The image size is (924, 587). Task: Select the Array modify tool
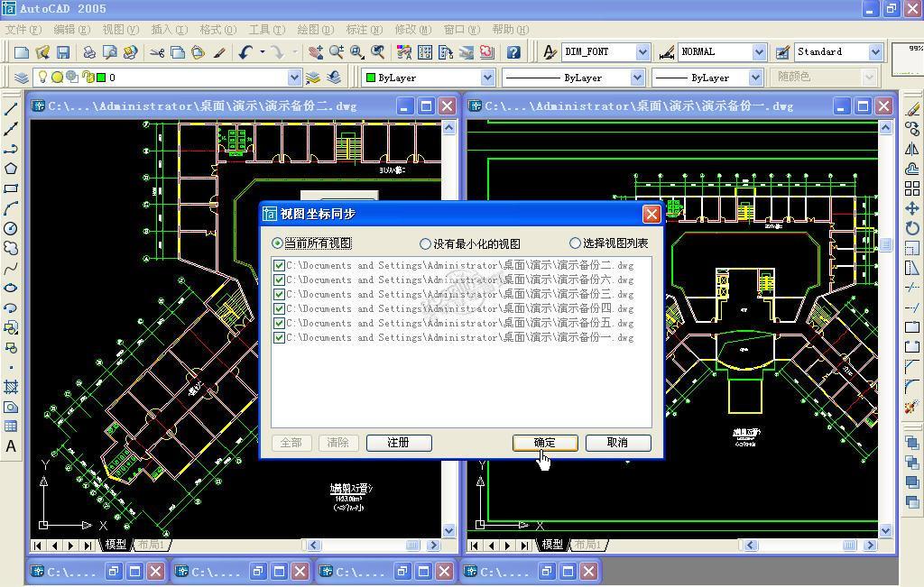pyautogui.click(x=912, y=188)
